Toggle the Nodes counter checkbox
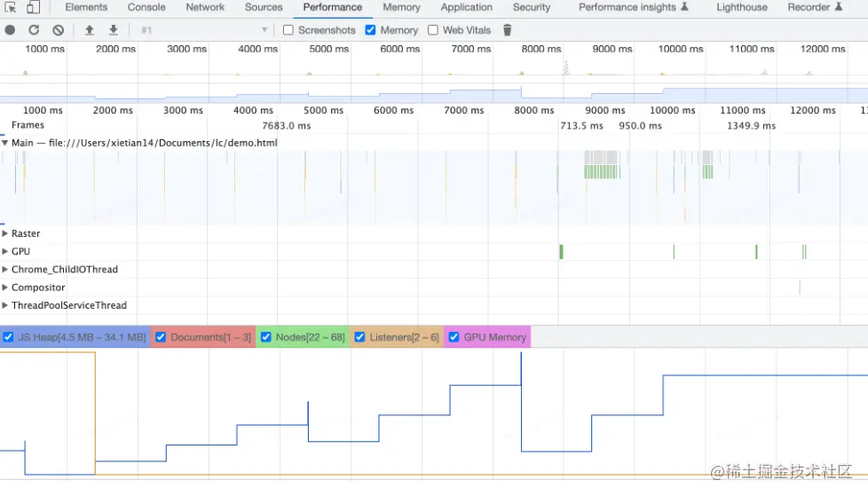This screenshot has height=496, width=868. point(265,337)
